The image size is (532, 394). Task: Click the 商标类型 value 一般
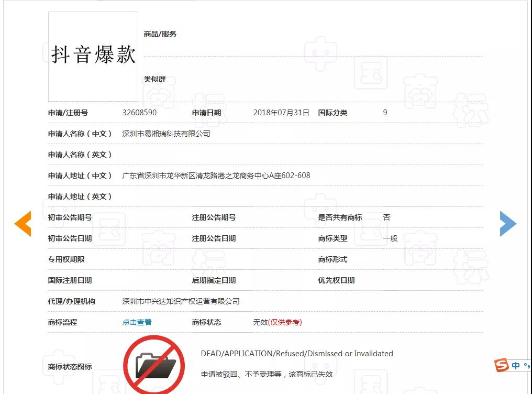pyautogui.click(x=390, y=238)
